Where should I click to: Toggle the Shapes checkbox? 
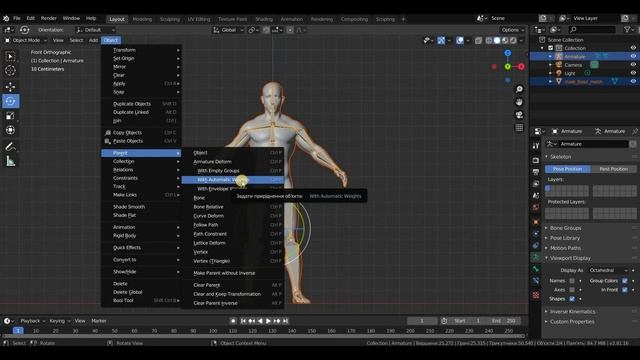[x=572, y=299]
